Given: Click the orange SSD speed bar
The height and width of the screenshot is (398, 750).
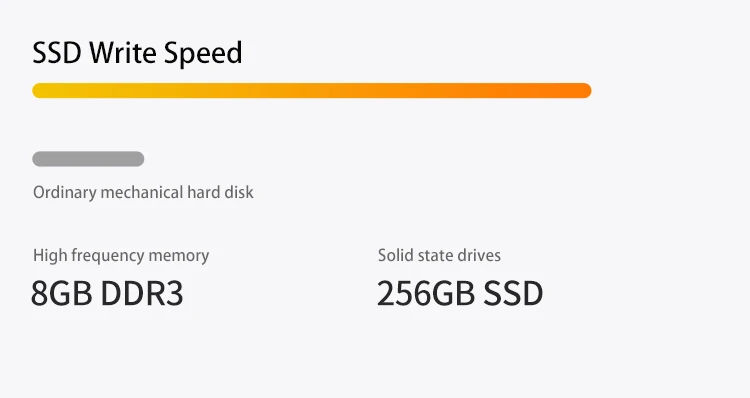Looking at the screenshot, I should pyautogui.click(x=312, y=90).
